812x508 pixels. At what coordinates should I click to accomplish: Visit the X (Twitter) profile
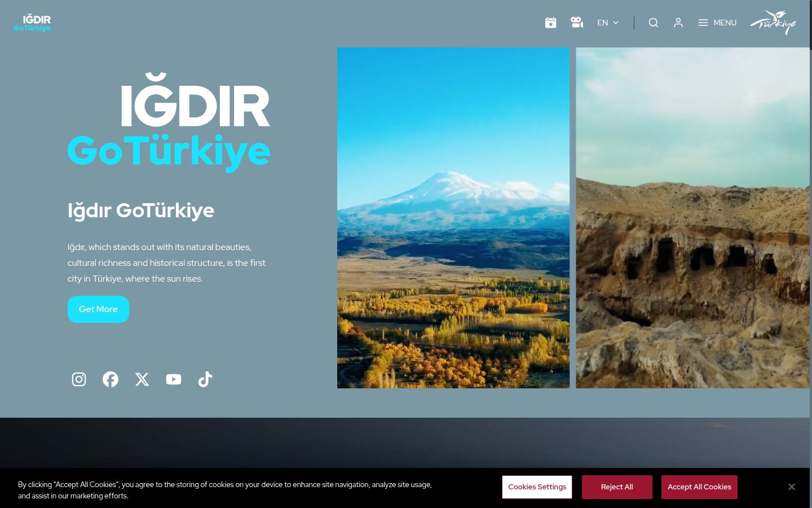click(142, 379)
